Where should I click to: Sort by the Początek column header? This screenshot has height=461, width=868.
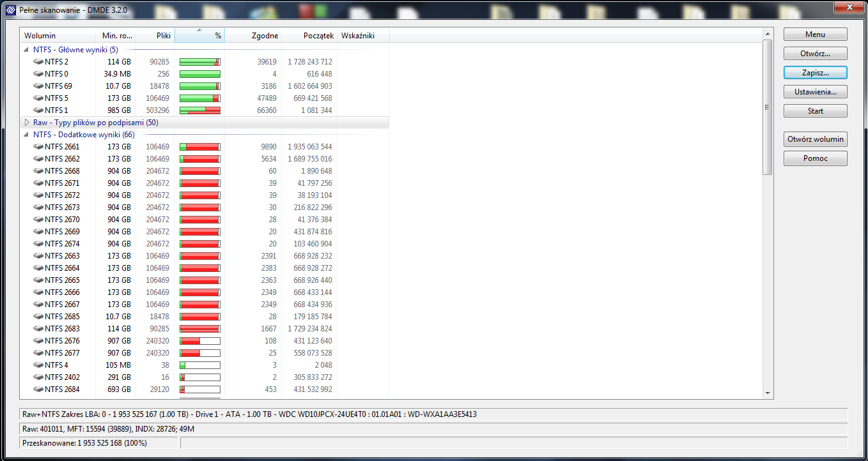click(310, 36)
